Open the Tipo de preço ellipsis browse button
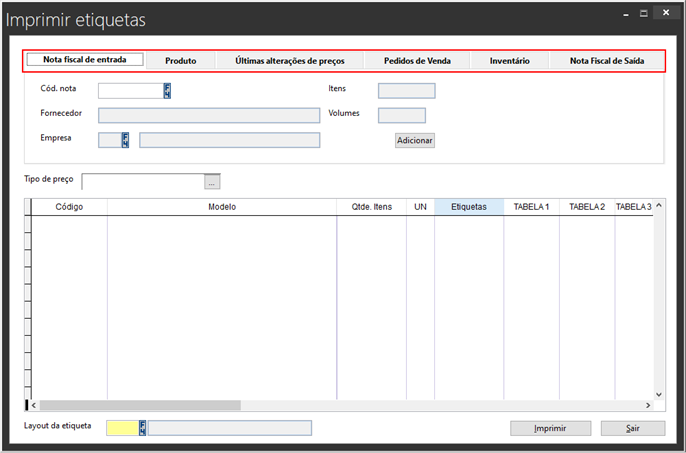Screen dimensions: 686x453 click(x=211, y=182)
